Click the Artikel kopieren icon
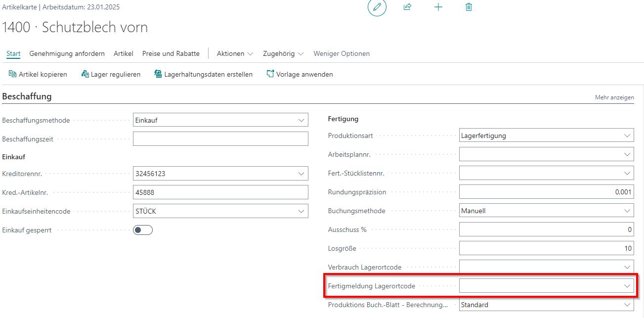Viewport: 644px width, 318px height. click(x=13, y=74)
